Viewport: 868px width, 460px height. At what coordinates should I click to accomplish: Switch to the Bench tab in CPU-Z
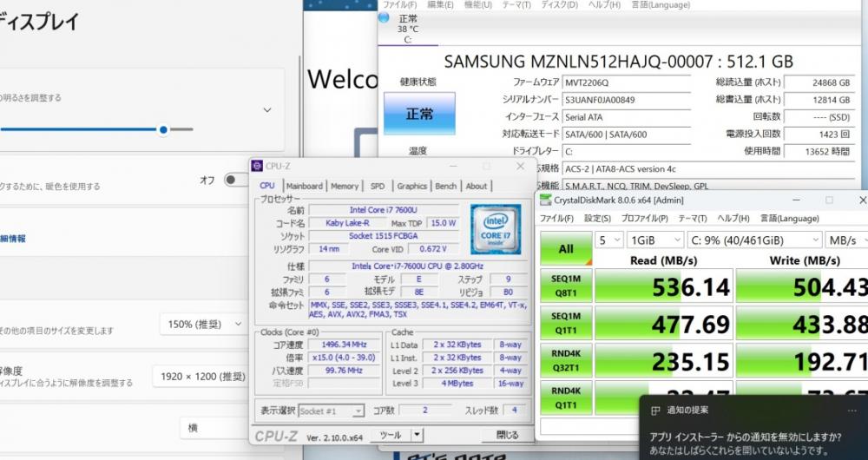point(445,186)
